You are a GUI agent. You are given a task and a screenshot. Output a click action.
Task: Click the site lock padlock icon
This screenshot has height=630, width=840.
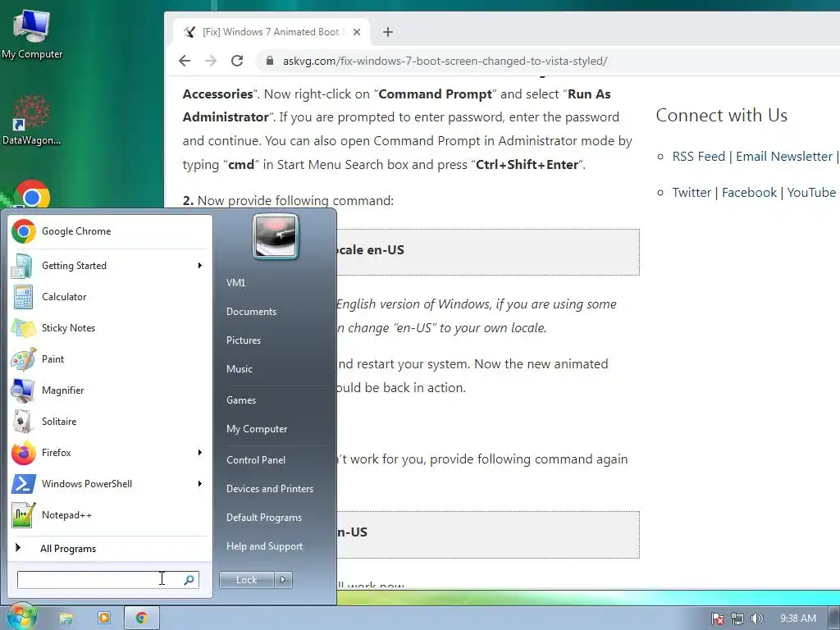270,61
